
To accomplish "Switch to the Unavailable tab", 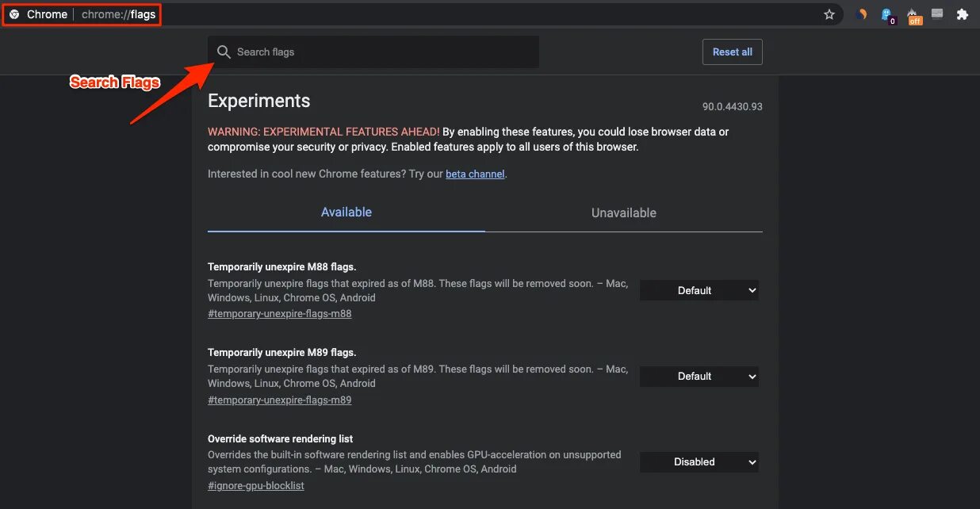I will 624,212.
